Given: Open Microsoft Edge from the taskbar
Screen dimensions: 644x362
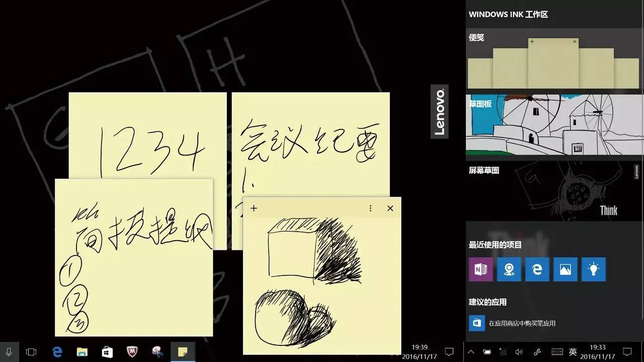Looking at the screenshot, I should [x=57, y=352].
